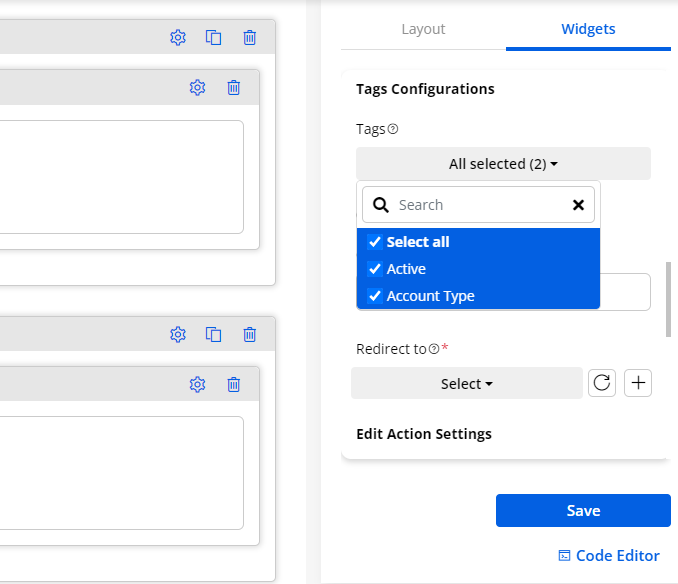Screen dimensions: 678x584
Task: Switch to the Layout tab
Action: [423, 29]
